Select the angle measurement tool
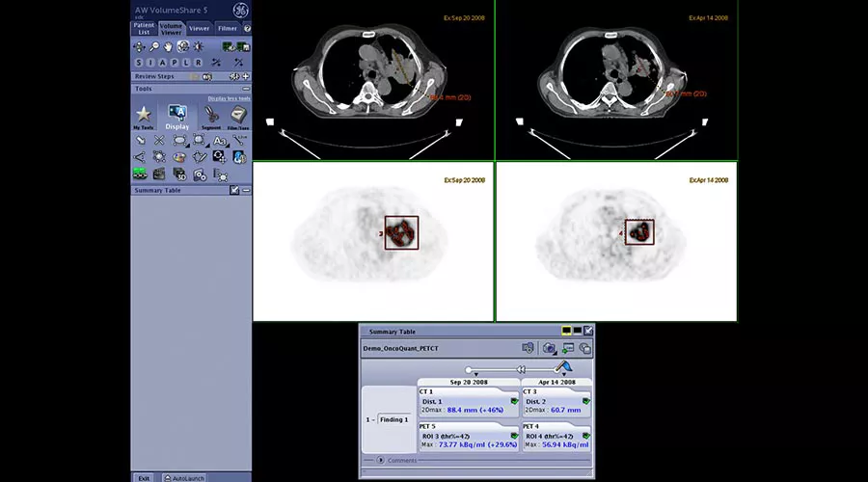The width and height of the screenshot is (868, 482). coord(140,158)
